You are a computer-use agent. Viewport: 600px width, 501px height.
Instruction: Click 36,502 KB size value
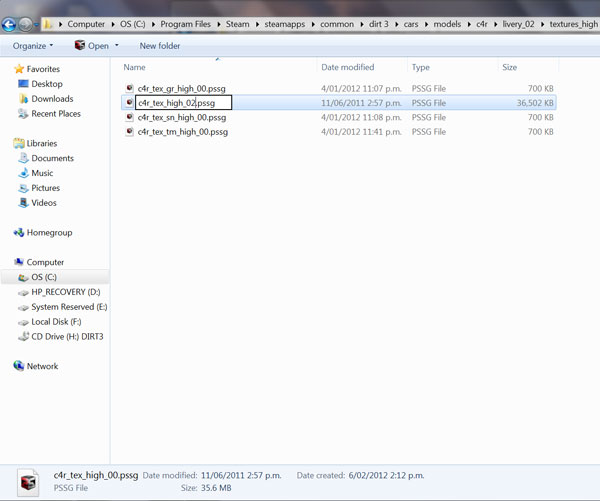pyautogui.click(x=535, y=103)
